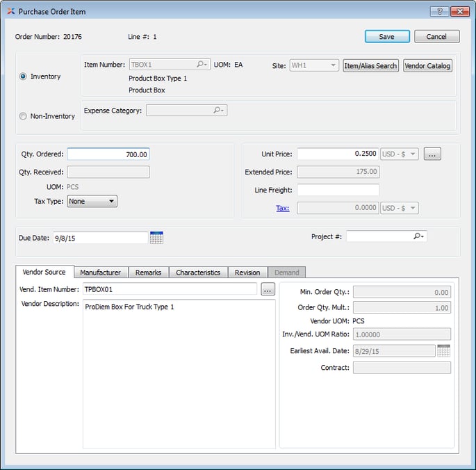Select the Non-Inventory radio button

[24, 116]
